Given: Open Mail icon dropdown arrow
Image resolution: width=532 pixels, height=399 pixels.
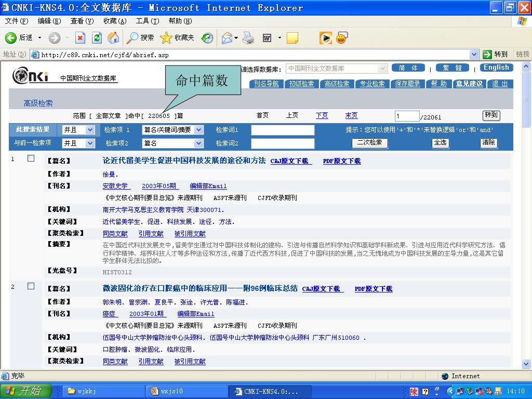Looking at the screenshot, I should [236, 37].
